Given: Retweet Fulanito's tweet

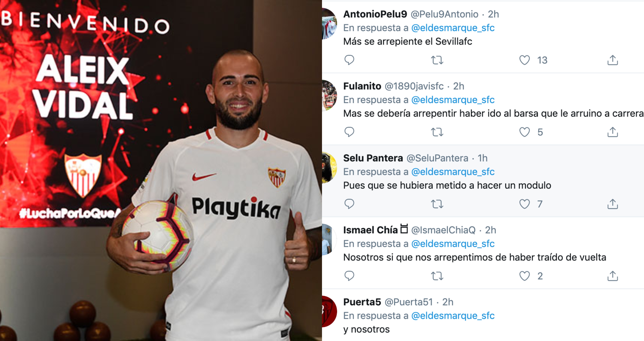Looking at the screenshot, I should [437, 132].
